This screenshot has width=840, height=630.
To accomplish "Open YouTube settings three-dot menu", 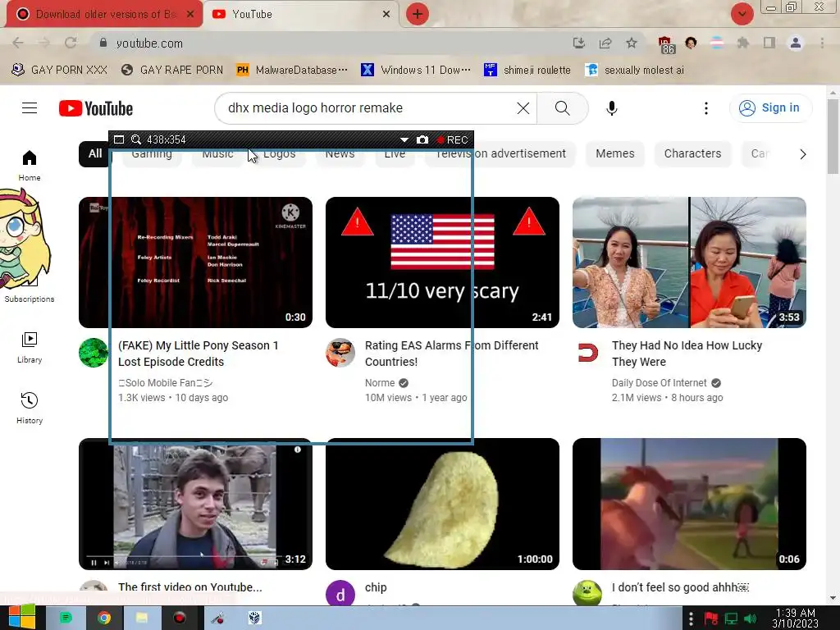I will point(706,108).
